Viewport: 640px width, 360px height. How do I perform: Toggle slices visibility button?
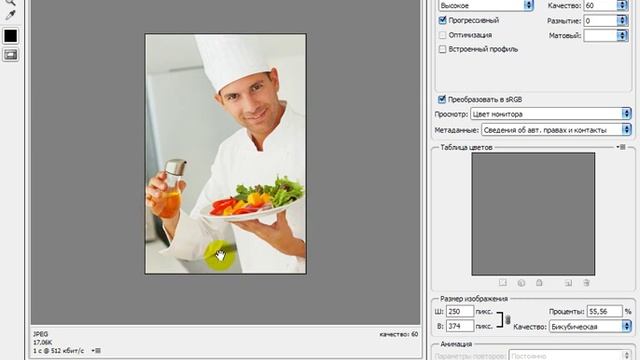(11, 55)
